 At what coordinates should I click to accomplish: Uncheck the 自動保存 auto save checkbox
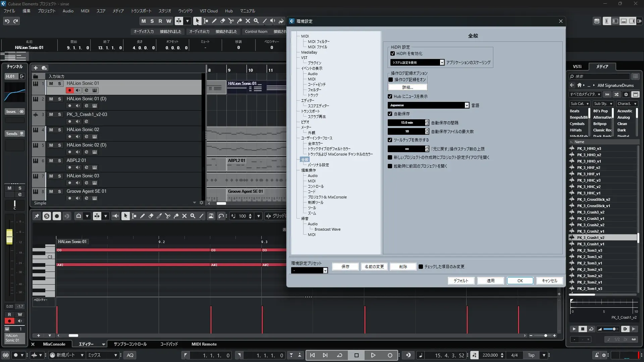click(x=390, y=114)
